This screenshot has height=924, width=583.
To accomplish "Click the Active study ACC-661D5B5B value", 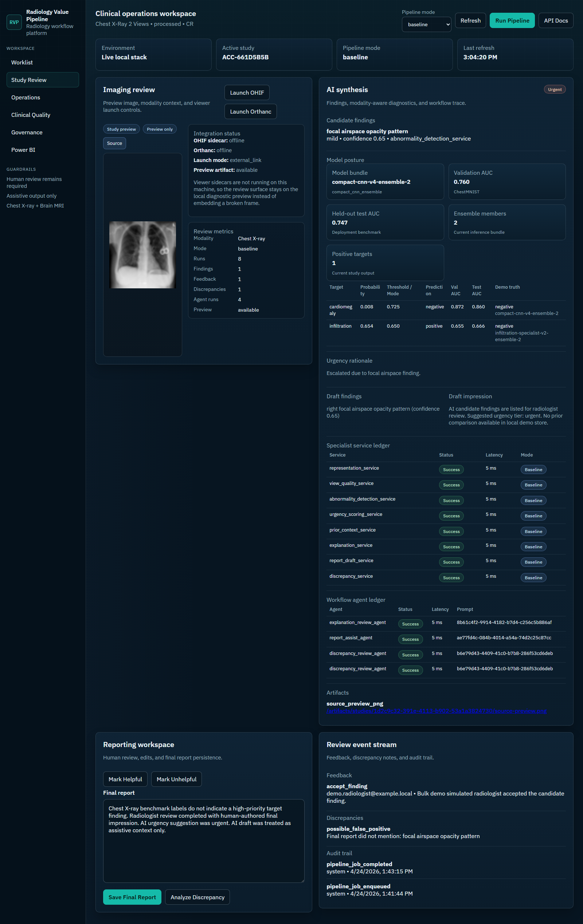I will coord(246,57).
